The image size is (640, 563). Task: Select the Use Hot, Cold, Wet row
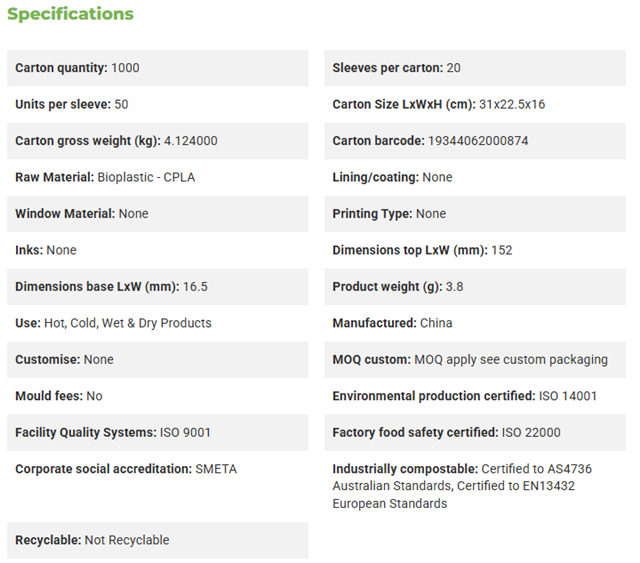(158, 323)
